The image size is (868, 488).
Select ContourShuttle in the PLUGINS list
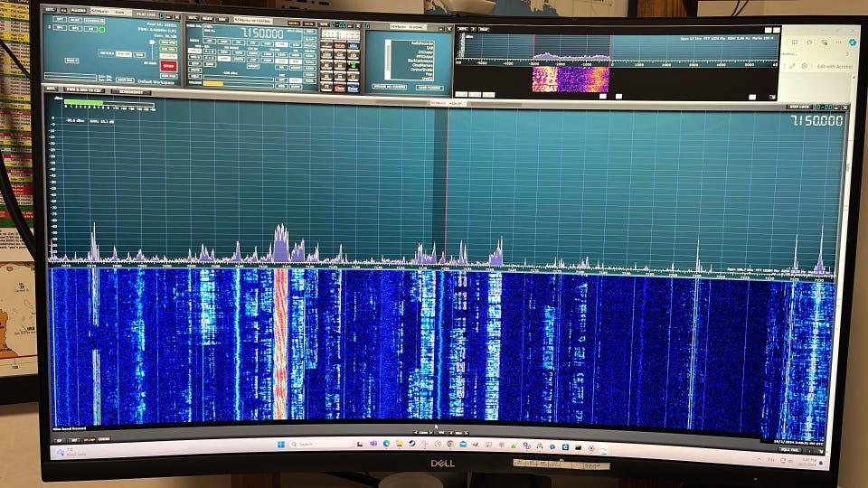[x=421, y=70]
